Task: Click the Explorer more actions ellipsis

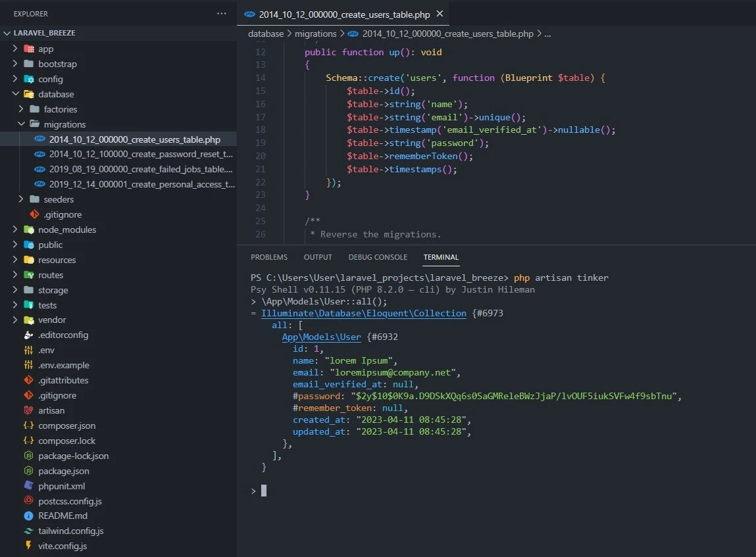Action: pyautogui.click(x=222, y=13)
